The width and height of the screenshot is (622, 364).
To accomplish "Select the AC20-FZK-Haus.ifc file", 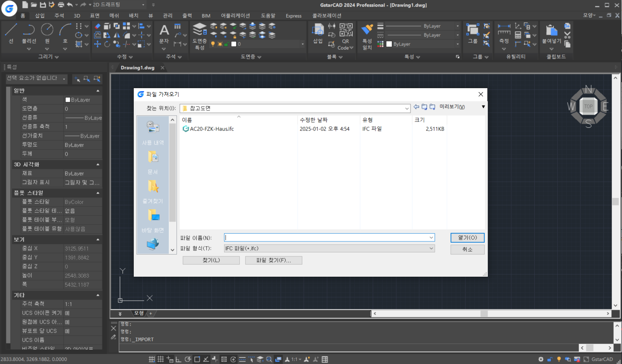I will pos(208,129).
